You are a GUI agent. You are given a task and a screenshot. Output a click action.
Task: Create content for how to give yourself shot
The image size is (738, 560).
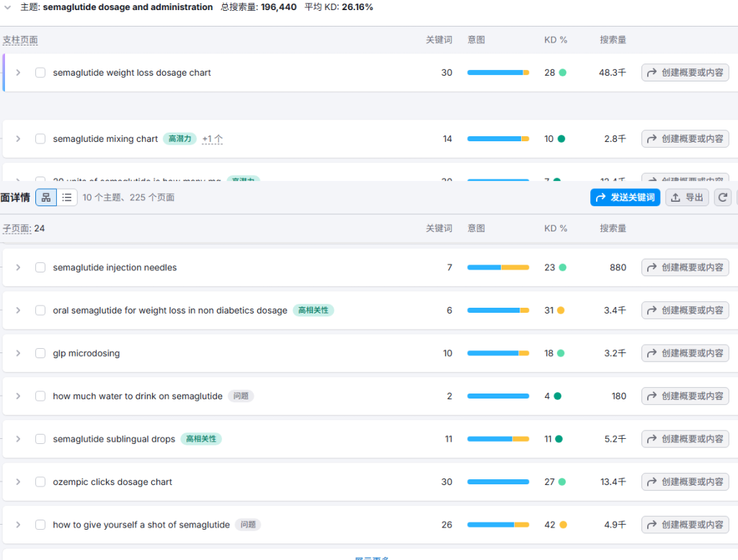point(685,524)
